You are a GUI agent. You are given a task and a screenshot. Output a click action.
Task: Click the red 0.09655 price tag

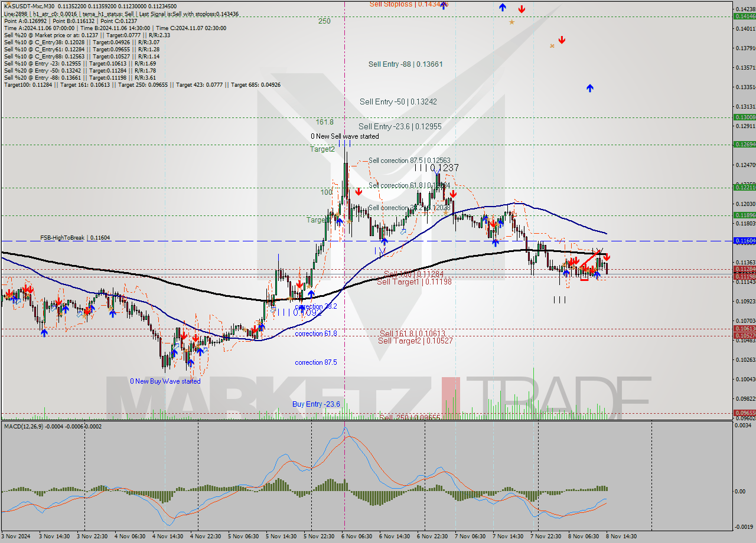point(744,413)
